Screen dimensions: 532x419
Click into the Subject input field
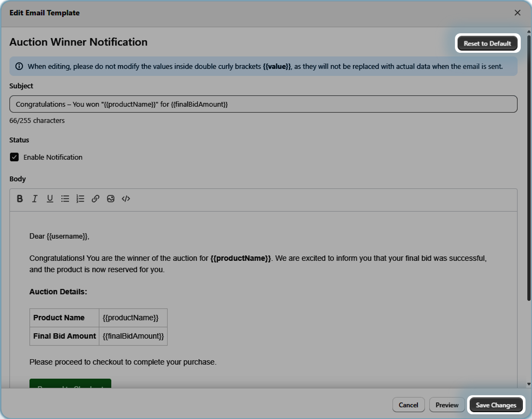(x=263, y=104)
